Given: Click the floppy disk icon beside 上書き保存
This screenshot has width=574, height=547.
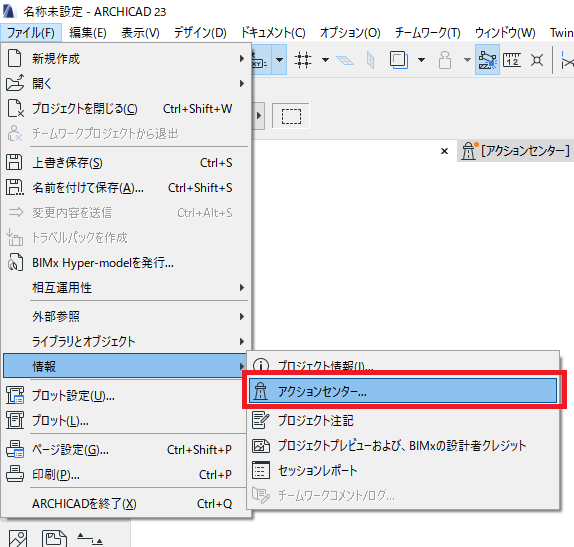Looking at the screenshot, I should point(14,163).
